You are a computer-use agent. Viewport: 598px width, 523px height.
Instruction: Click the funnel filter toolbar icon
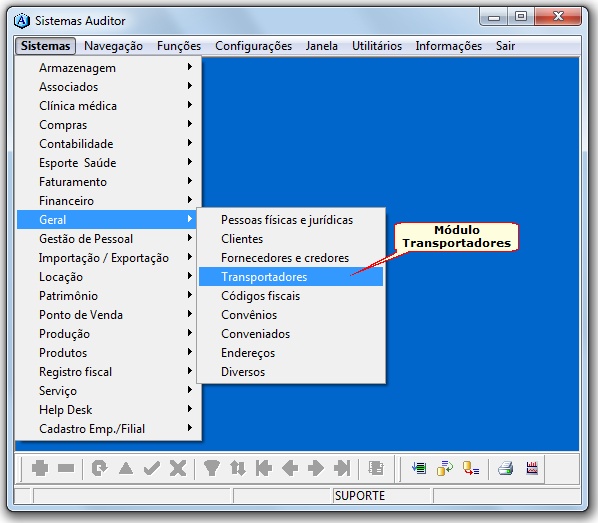click(212, 468)
